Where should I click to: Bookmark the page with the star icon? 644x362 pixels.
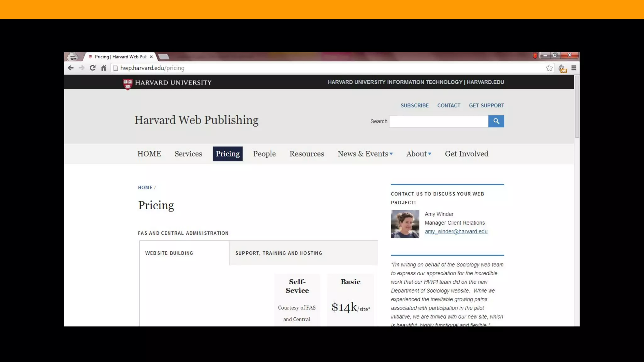coord(549,68)
